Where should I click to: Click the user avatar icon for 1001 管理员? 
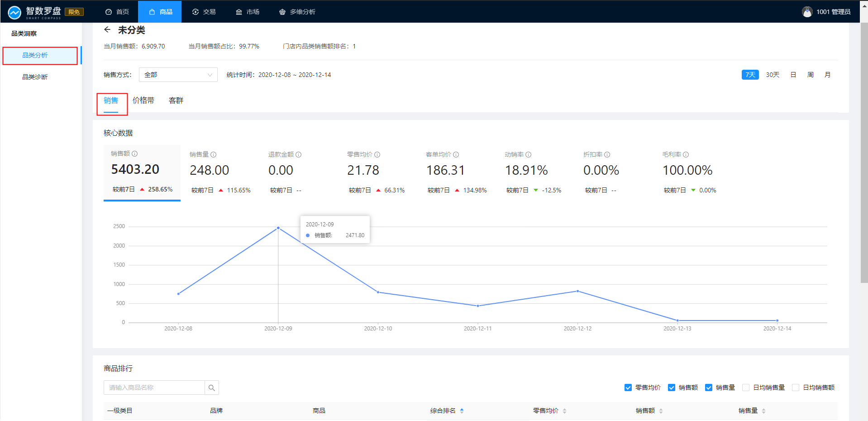807,12
